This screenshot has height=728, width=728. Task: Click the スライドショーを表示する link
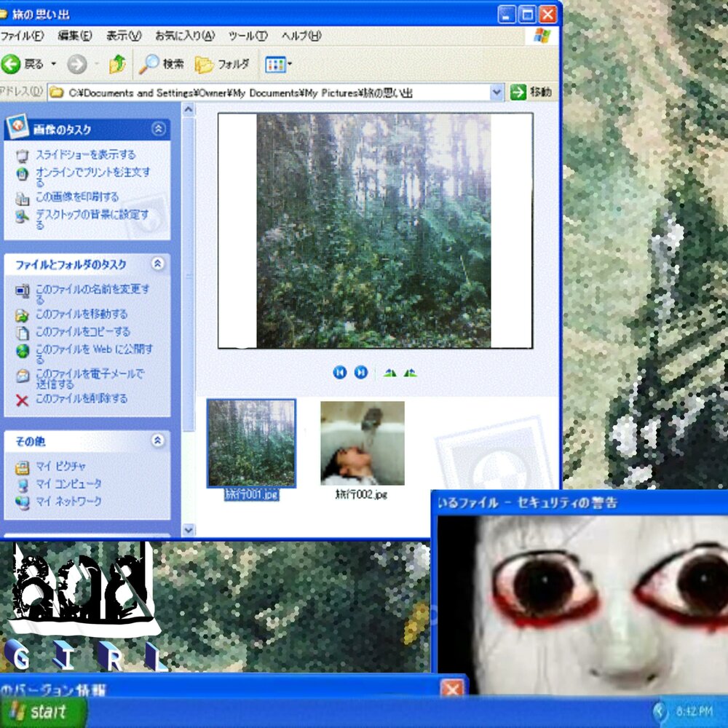point(85,154)
